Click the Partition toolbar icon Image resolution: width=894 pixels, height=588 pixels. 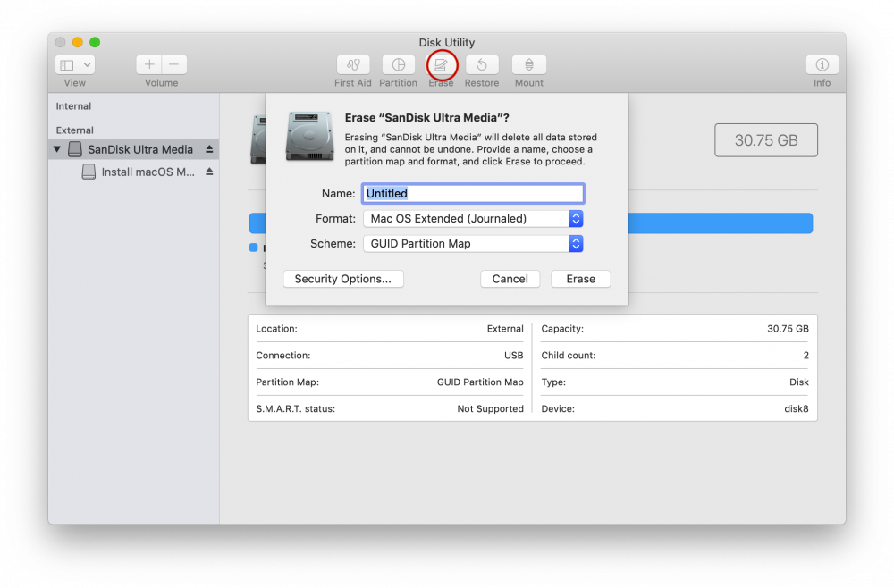point(399,65)
